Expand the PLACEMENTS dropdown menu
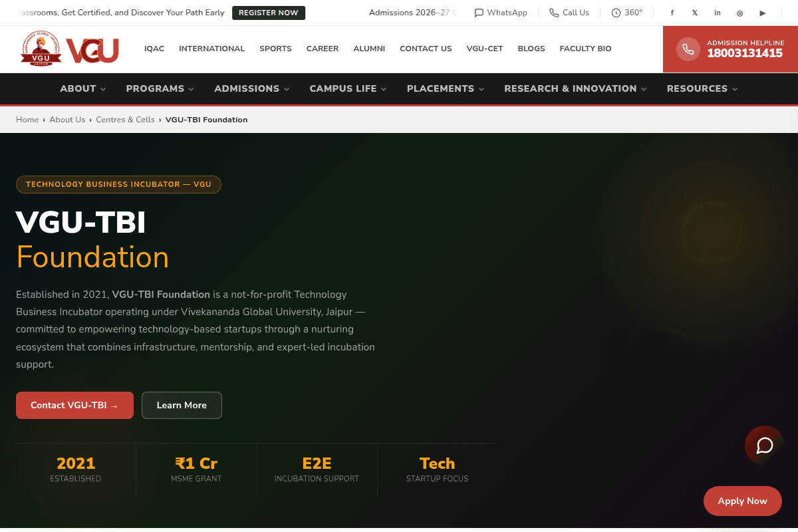798x532 pixels. pos(446,88)
